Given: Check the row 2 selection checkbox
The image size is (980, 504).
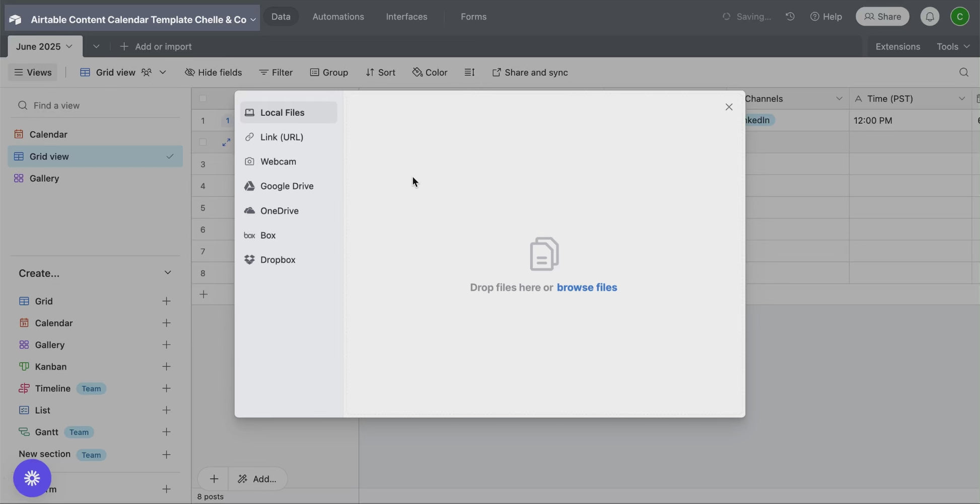Looking at the screenshot, I should coord(203,142).
